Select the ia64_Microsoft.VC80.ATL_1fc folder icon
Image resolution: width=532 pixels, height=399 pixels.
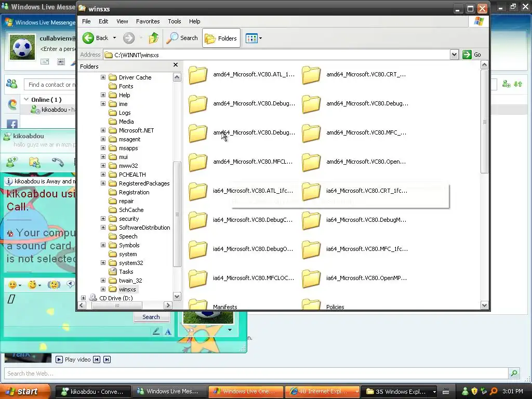198,191
